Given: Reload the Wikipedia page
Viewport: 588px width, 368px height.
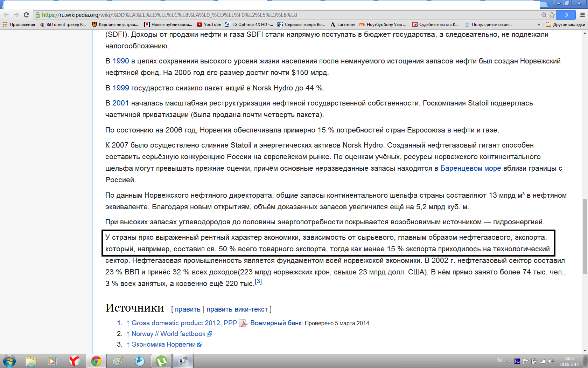Looking at the screenshot, I should pos(26,15).
